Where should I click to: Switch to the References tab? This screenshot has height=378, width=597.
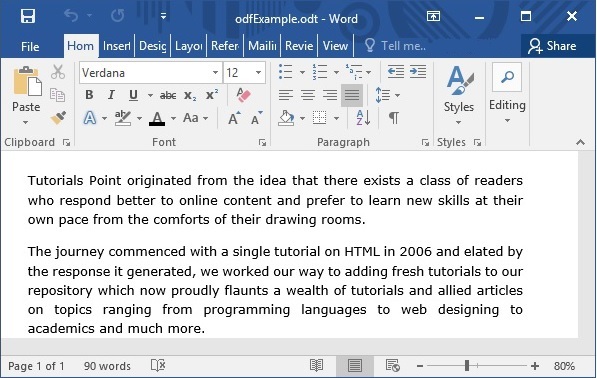tap(225, 46)
